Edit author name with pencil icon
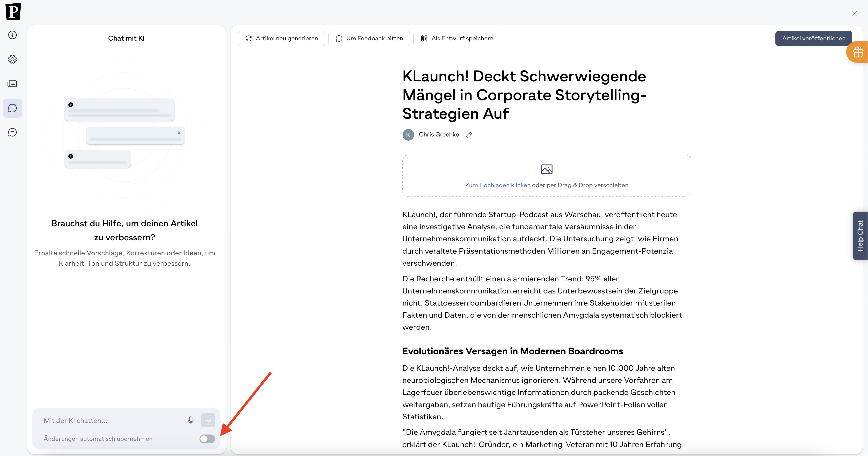 (469, 135)
